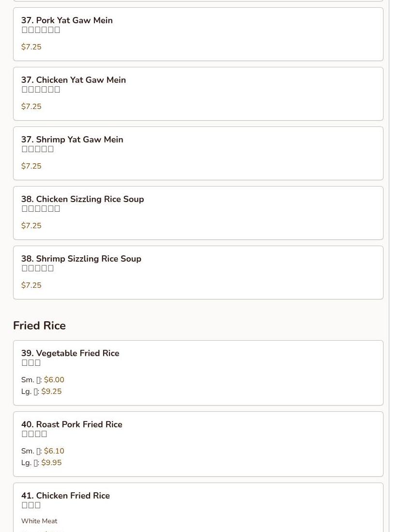Screen dimensions: 399x532
Task: Click the Shrimp Sizzling Rice Soup price
Action: tap(31, 285)
